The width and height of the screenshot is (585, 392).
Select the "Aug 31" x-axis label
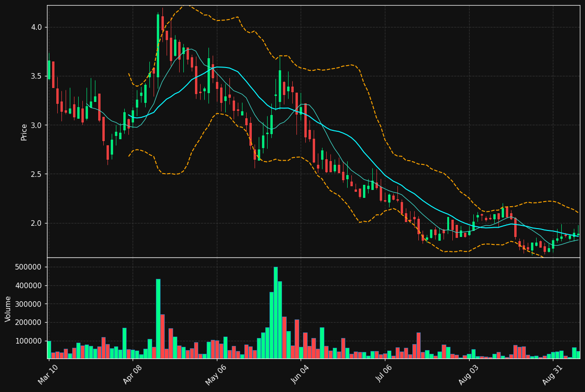(552, 374)
